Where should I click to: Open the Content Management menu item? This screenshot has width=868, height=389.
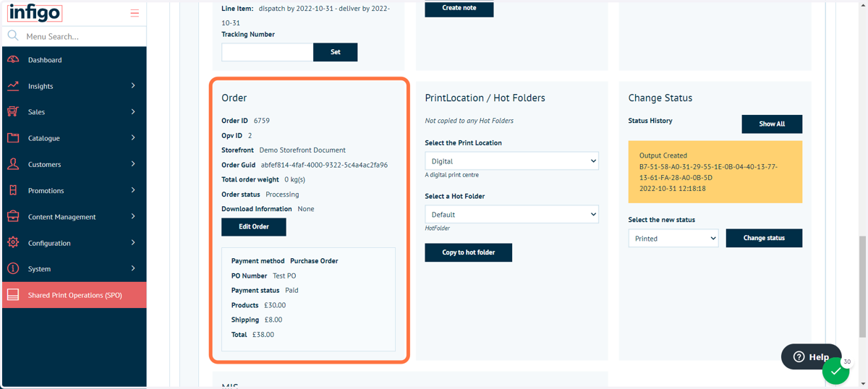75,216
